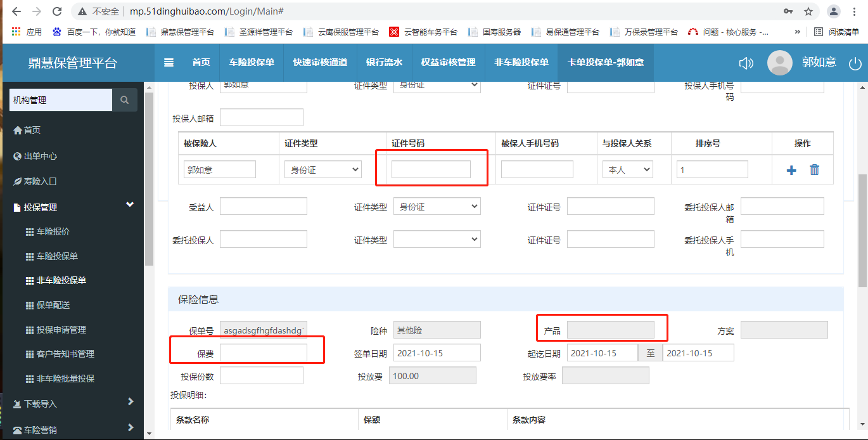Open 圣源祥管理平台 bookmark
Image resolution: width=868 pixels, height=440 pixels.
pyautogui.click(x=259, y=32)
